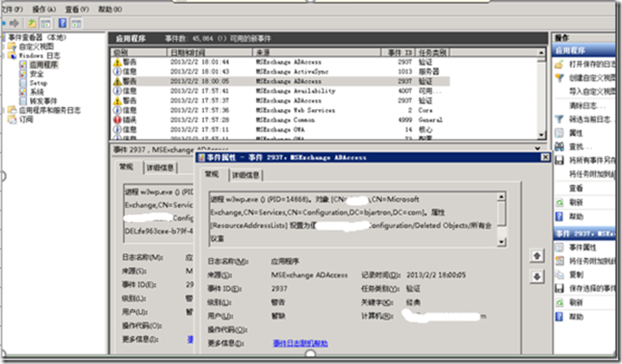Open the 文件(F) menu
Screen dimensions: 622x364
tap(12, 9)
